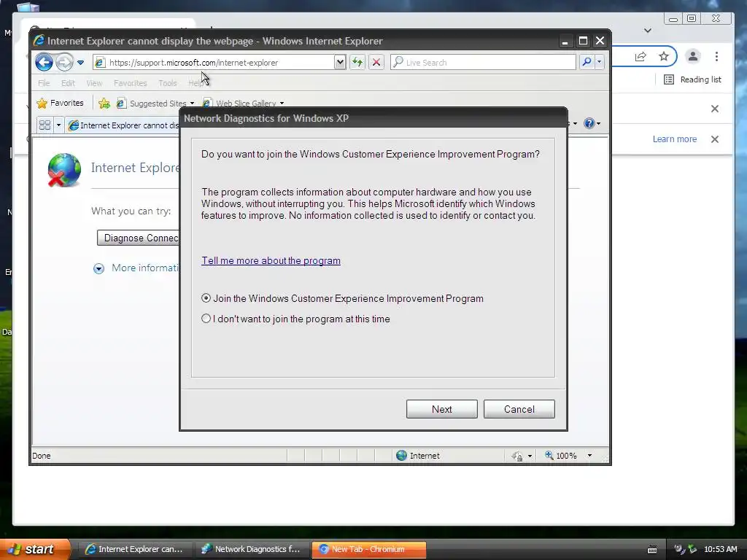Click the Favorites star button

[x=60, y=103]
